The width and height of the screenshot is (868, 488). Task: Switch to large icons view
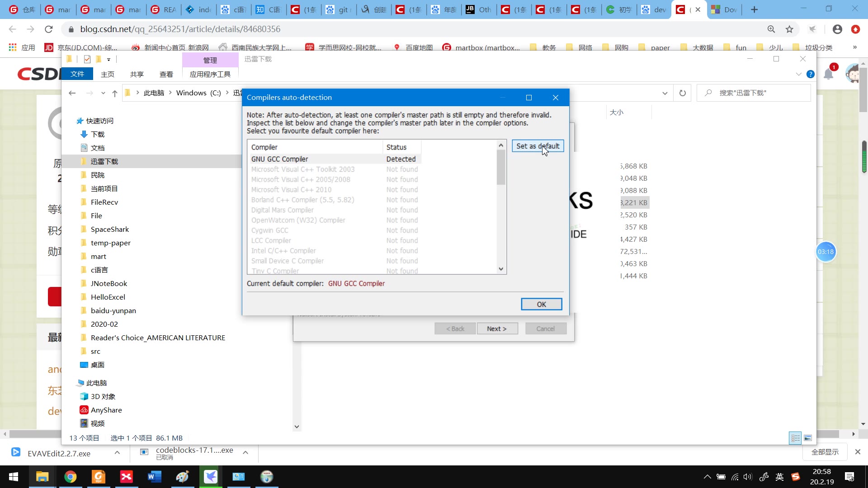click(x=808, y=438)
